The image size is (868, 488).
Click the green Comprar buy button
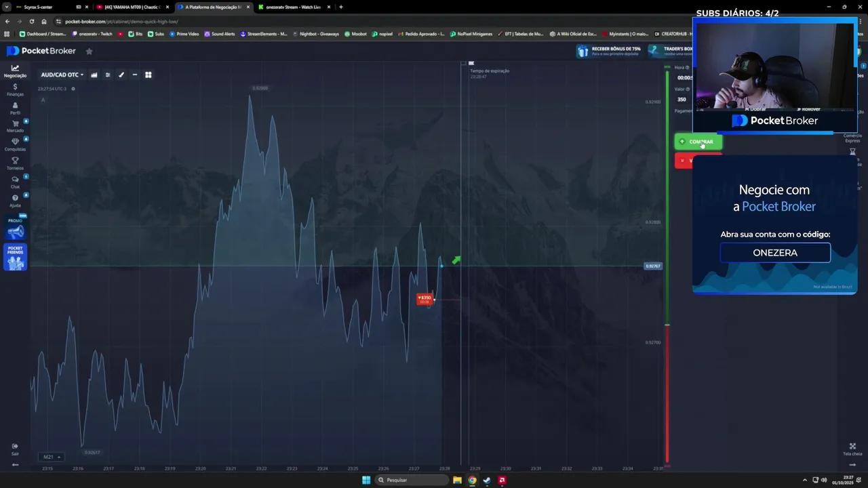pyautogui.click(x=698, y=142)
